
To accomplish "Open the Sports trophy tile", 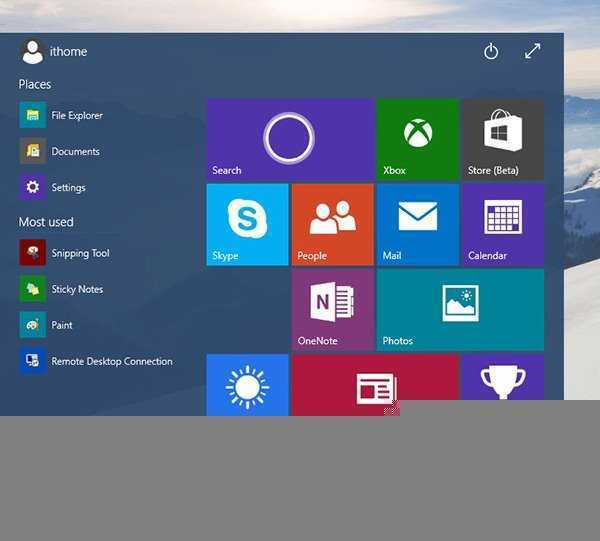I will click(x=503, y=377).
